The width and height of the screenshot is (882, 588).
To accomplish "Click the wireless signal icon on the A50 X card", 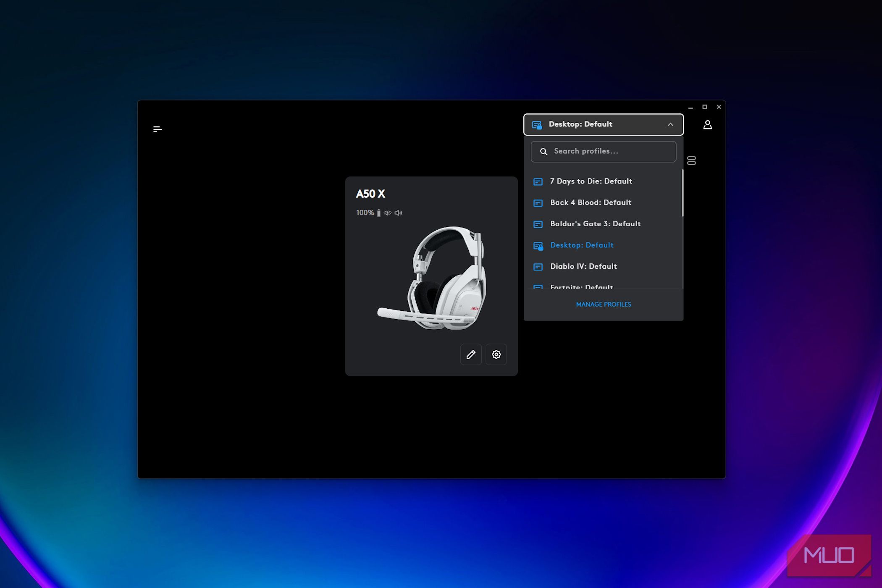I will coord(387,213).
